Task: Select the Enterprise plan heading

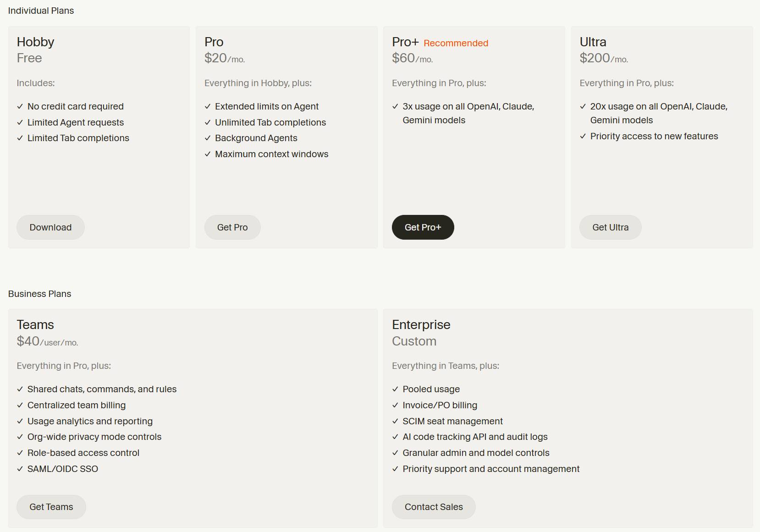Action: coord(420,324)
